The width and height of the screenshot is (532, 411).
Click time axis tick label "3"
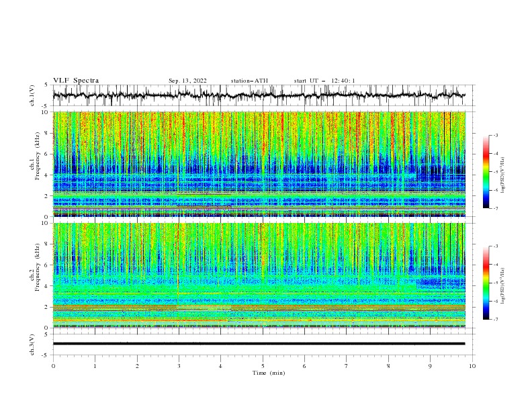coord(179,366)
